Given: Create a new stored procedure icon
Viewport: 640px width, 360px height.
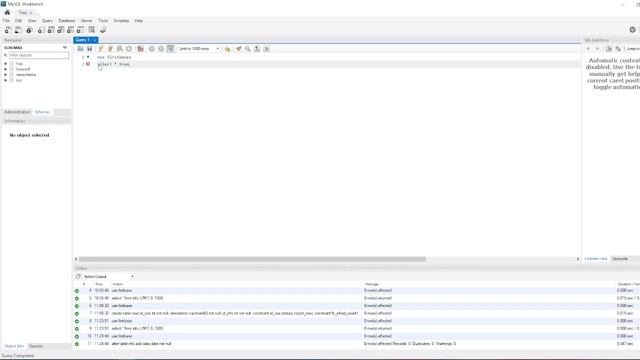Looking at the screenshot, I should 70,30.
